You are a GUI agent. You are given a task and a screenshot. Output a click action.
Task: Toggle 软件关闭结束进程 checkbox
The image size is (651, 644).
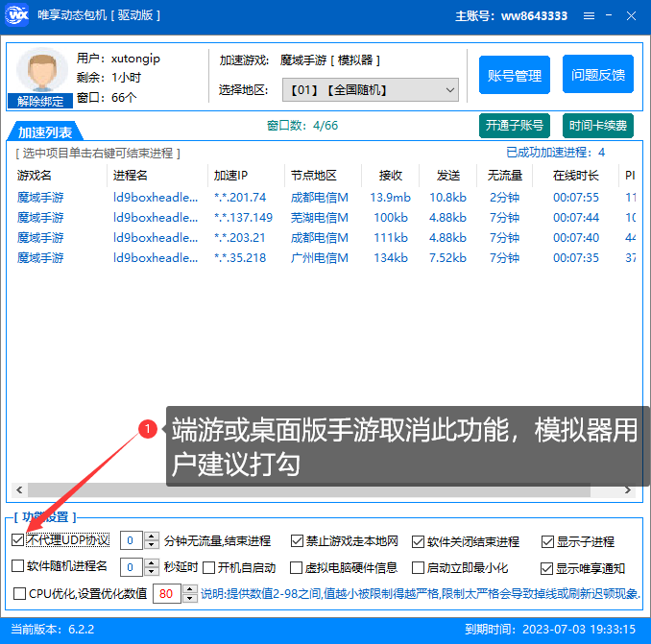[x=418, y=541]
